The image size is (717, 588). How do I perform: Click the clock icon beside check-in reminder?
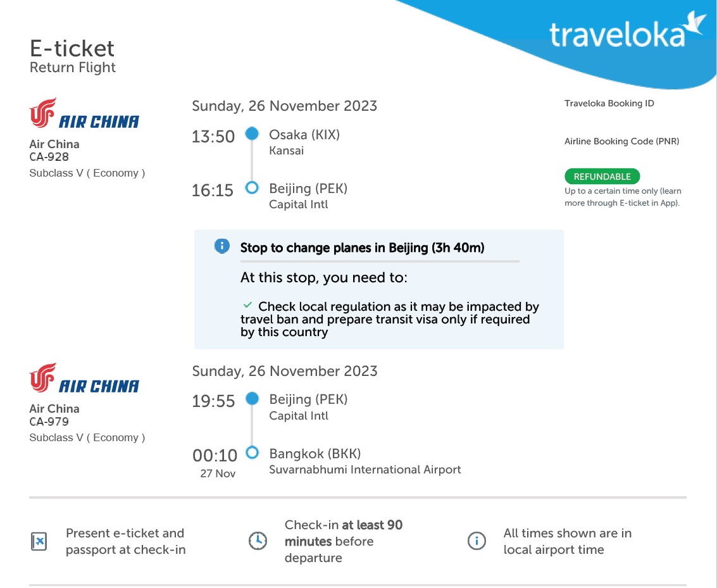coord(258,541)
